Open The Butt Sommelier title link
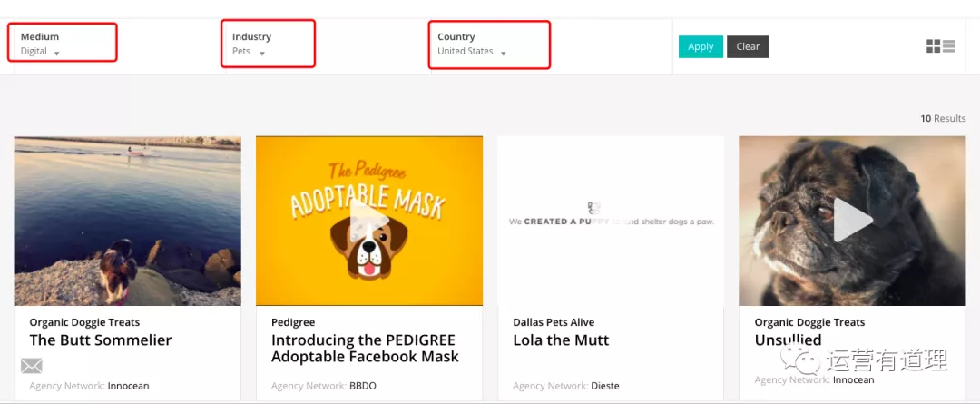Screen dimensions: 980x404 (x=101, y=340)
